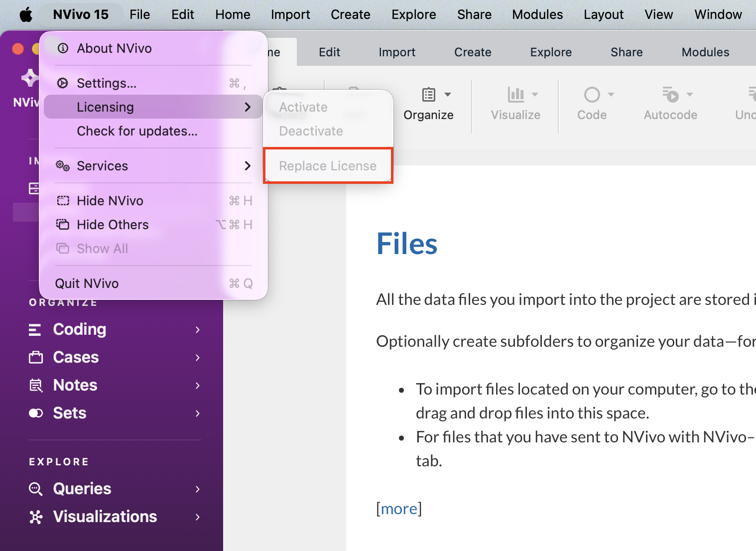This screenshot has width=756, height=551.
Task: Select Activate in Licensing submenu
Action: pyautogui.click(x=328, y=107)
